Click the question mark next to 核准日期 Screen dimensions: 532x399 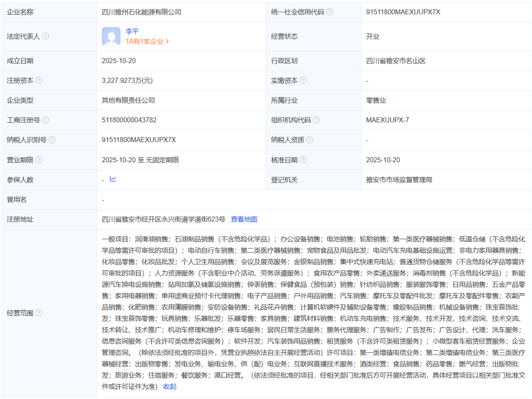pos(303,160)
